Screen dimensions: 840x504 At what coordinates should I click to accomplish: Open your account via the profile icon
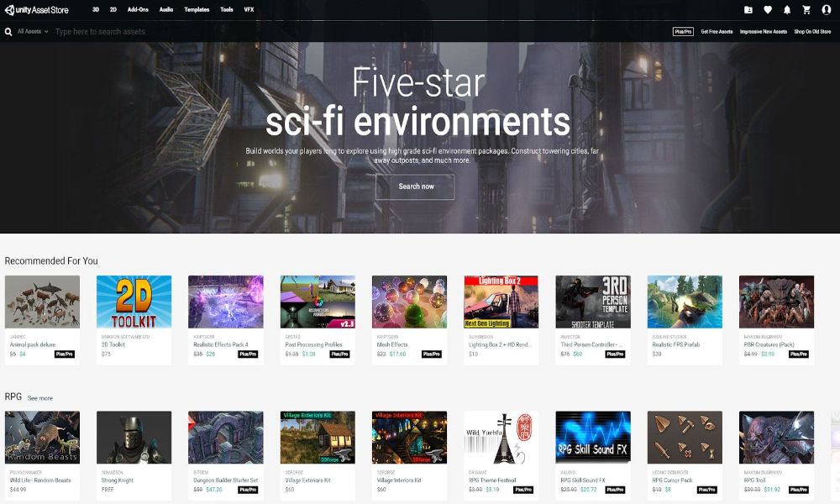[x=827, y=9]
